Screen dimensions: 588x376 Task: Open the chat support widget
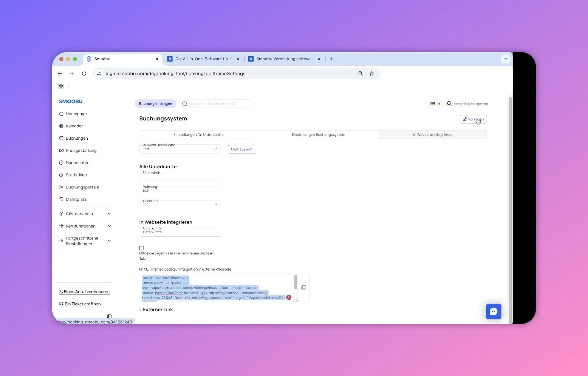[x=494, y=311]
